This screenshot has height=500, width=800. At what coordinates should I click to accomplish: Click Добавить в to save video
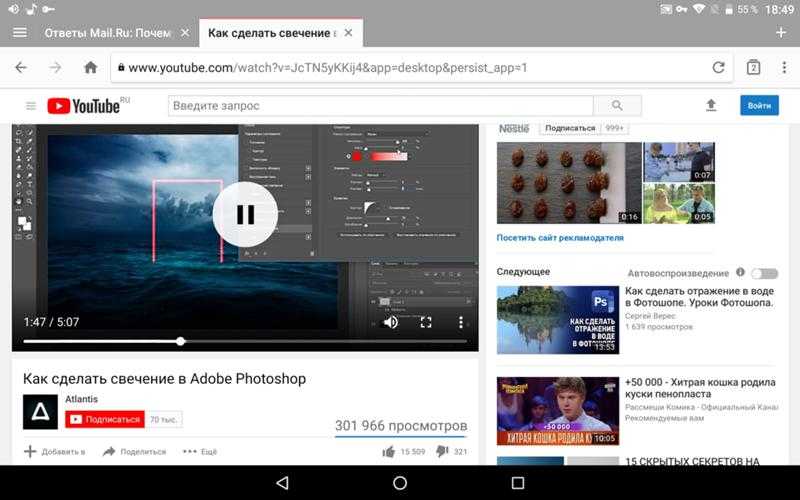point(55,452)
